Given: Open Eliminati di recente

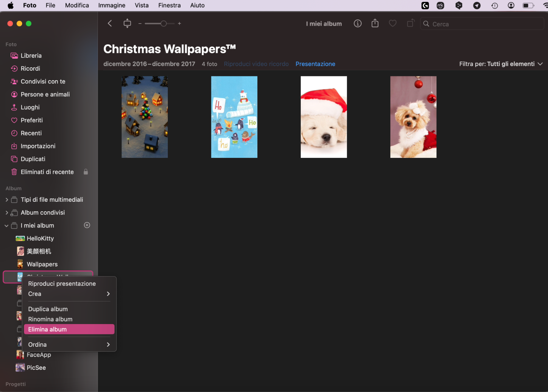Looking at the screenshot, I should pyautogui.click(x=47, y=172).
